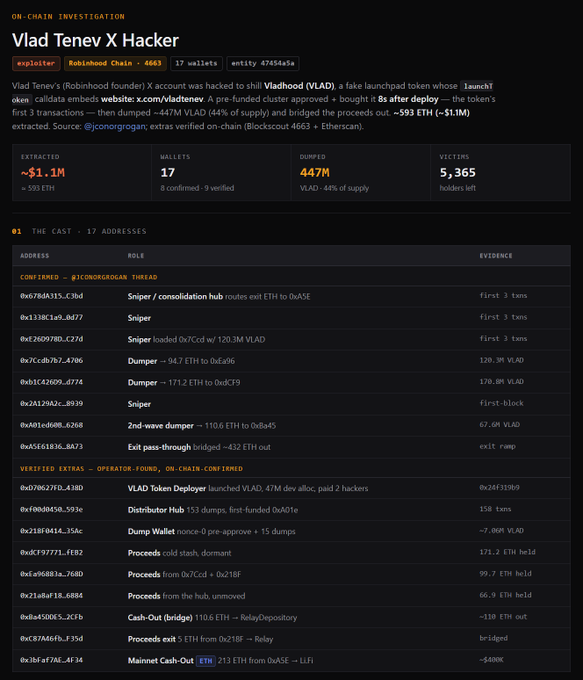Click the 170.8M VLAD evidence cell
Image resolution: width=583 pixels, height=680 pixels.
pyautogui.click(x=501, y=382)
